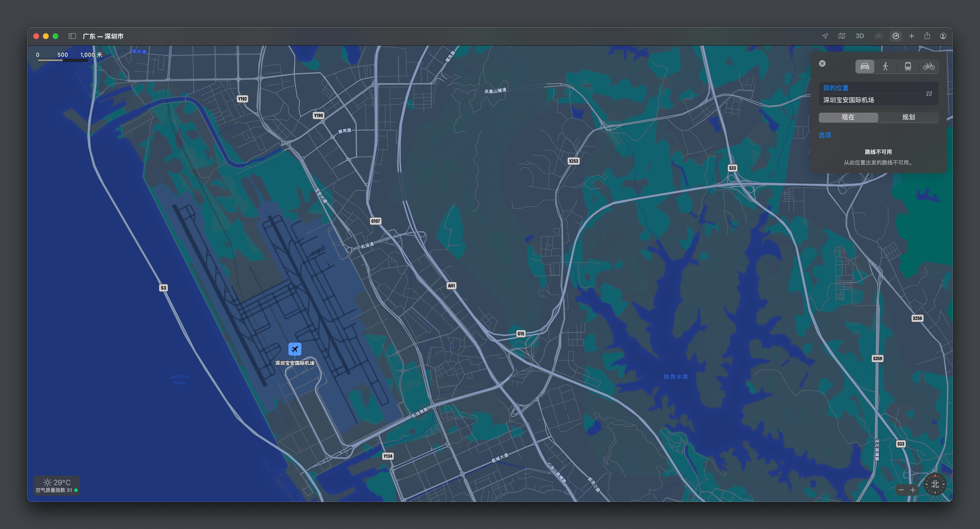980x529 pixels.
Task: Select driving directions mode
Action: pyautogui.click(x=865, y=67)
